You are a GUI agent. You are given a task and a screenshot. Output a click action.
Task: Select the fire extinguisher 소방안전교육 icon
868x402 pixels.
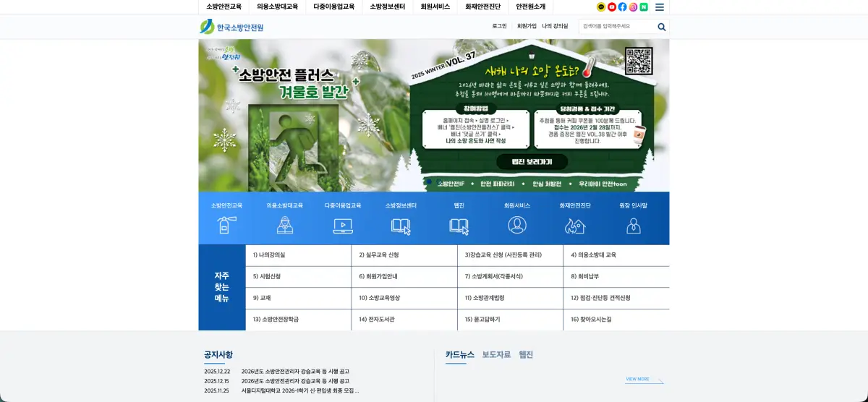click(x=226, y=226)
